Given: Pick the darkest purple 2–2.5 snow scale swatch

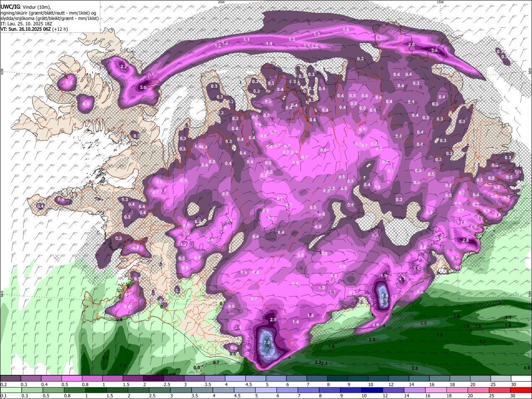Looking at the screenshot, I should [153, 379].
